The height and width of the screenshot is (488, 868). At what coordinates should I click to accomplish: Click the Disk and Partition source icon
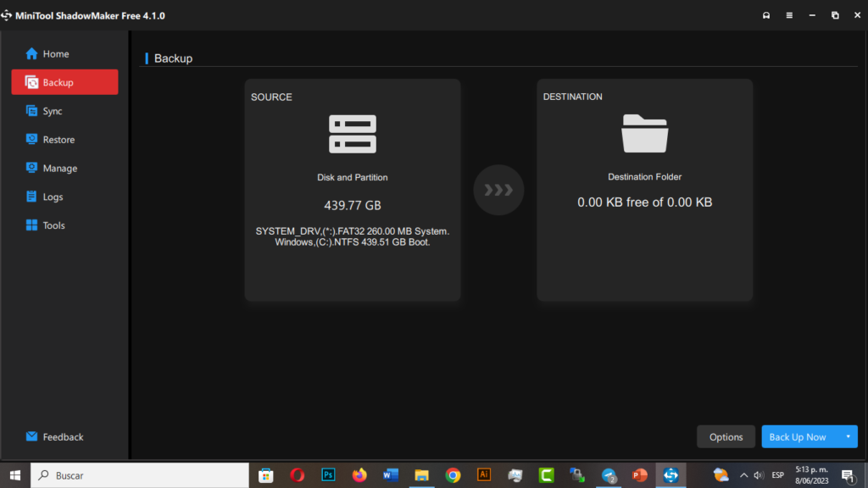coord(353,134)
